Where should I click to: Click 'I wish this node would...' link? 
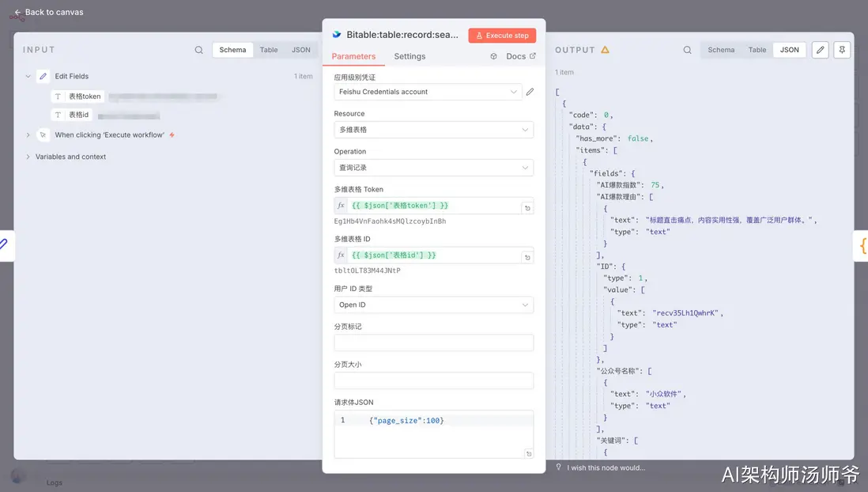click(606, 467)
